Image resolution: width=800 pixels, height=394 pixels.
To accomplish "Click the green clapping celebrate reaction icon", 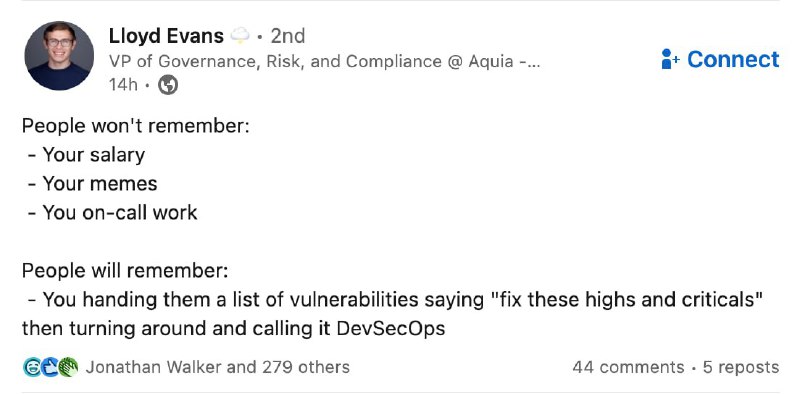I will [x=68, y=367].
